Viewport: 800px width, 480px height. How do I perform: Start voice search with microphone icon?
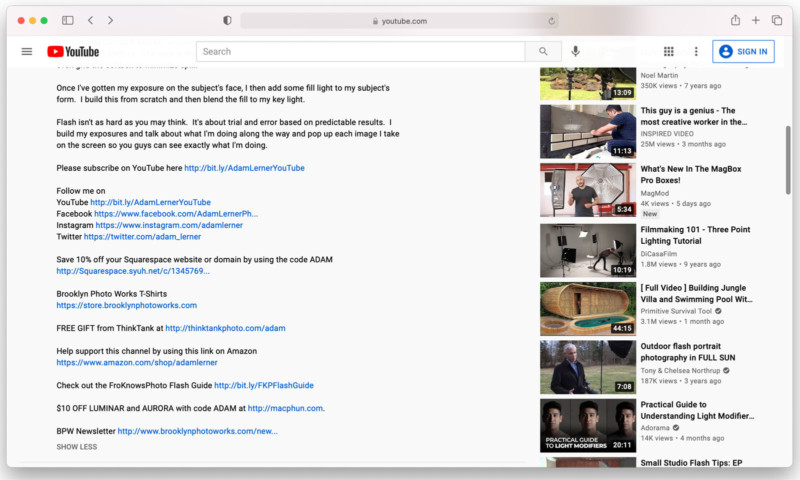[576, 52]
